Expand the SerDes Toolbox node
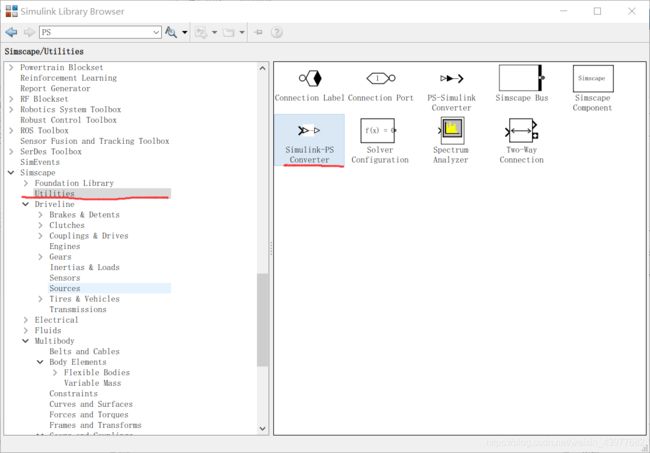 11,151
